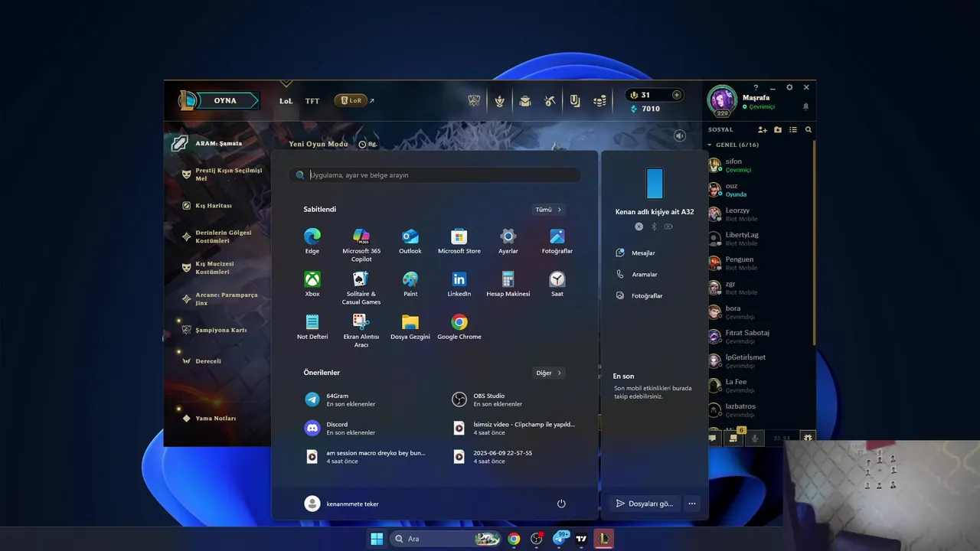Launch Microsoft 365 Copilot pinned app
This screenshot has height=551, width=980.
[361, 245]
